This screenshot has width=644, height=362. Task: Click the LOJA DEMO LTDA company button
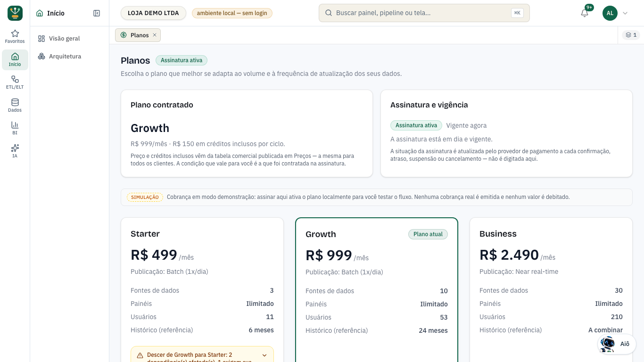(153, 13)
